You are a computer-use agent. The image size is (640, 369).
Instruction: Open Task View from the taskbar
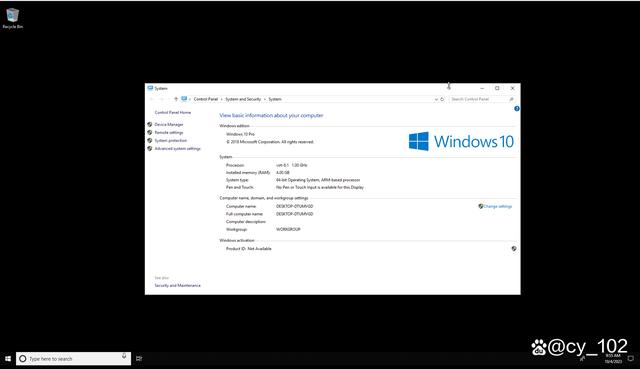(x=139, y=359)
